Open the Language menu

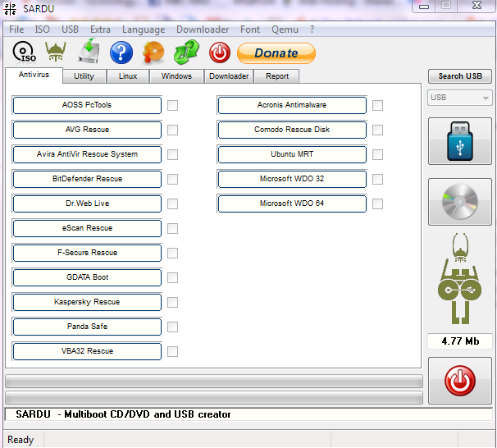point(144,30)
